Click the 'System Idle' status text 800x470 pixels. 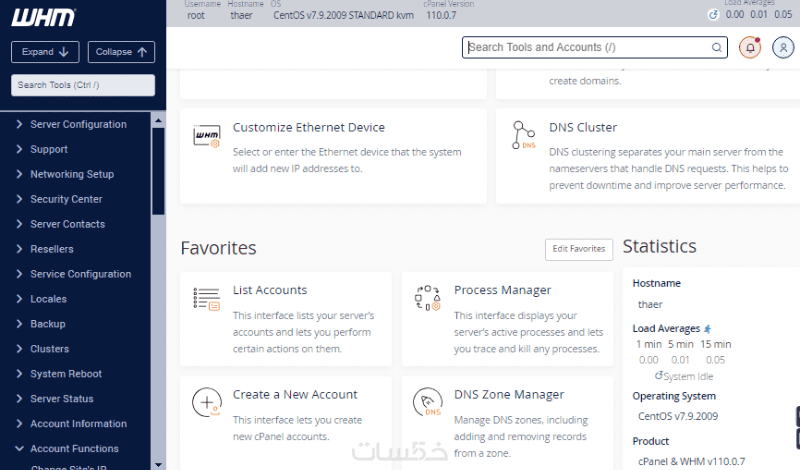tap(688, 377)
